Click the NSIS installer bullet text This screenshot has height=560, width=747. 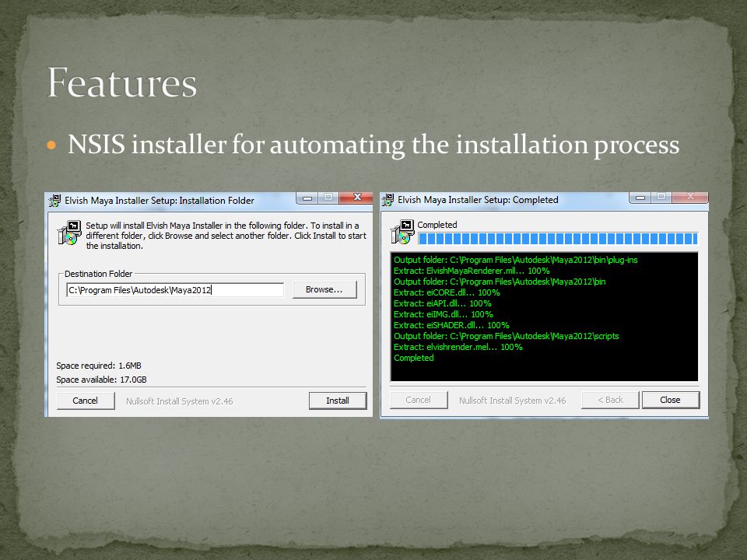[x=373, y=145]
